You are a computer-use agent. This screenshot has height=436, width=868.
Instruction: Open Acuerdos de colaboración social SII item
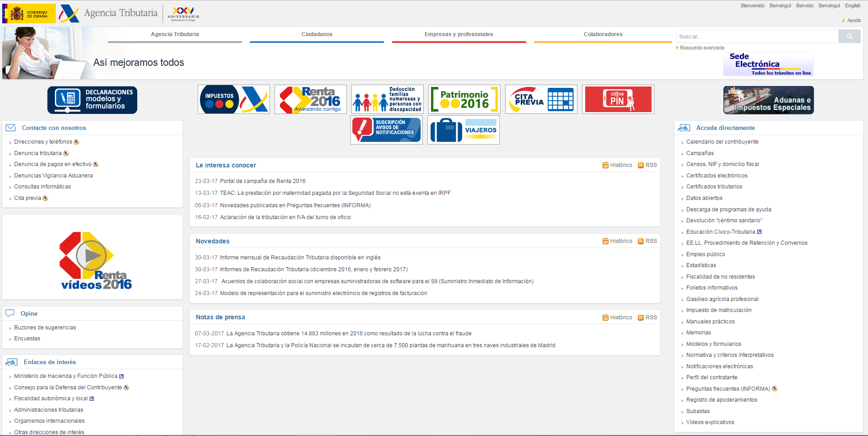377,281
